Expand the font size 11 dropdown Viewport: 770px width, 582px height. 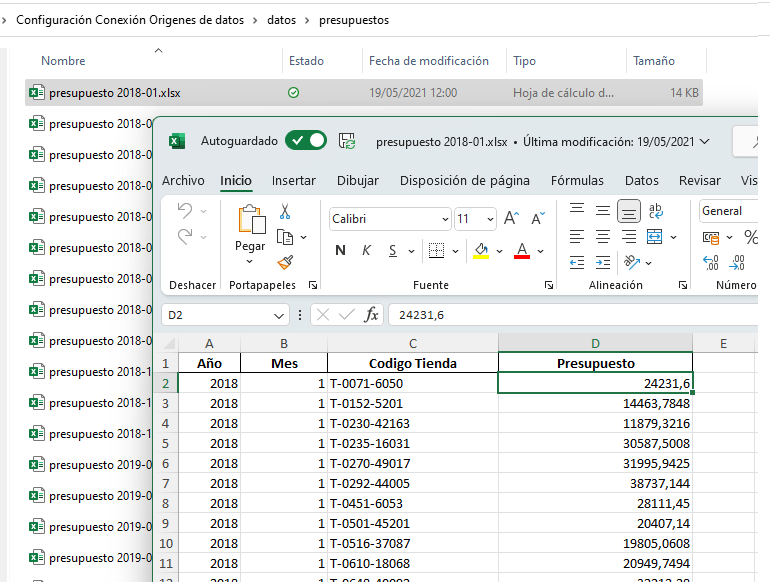tap(489, 219)
